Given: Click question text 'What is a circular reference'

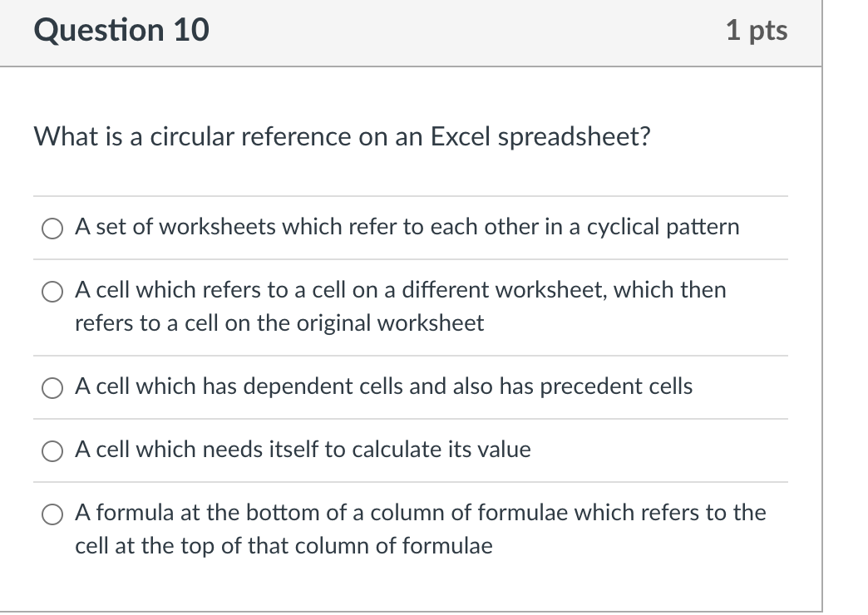Looking at the screenshot, I should [x=192, y=137].
